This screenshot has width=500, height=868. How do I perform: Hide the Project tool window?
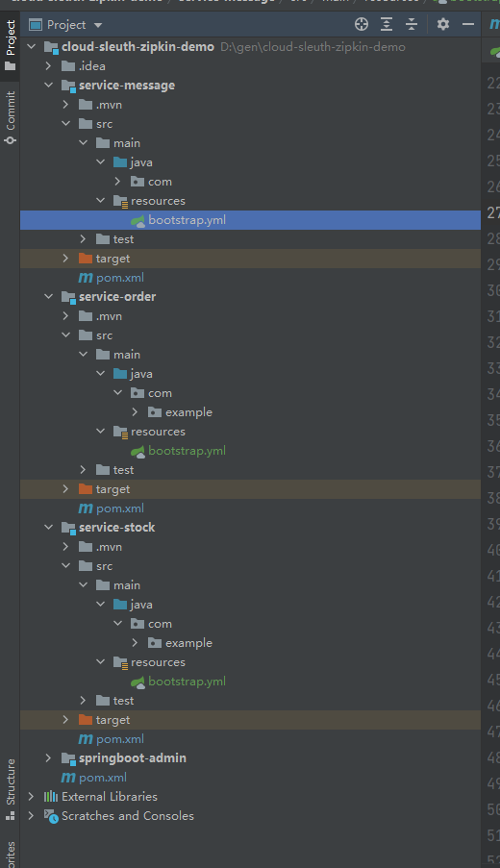point(468,24)
